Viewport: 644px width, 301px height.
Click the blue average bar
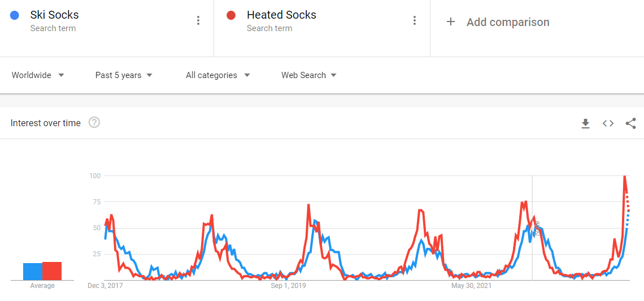[x=33, y=272]
